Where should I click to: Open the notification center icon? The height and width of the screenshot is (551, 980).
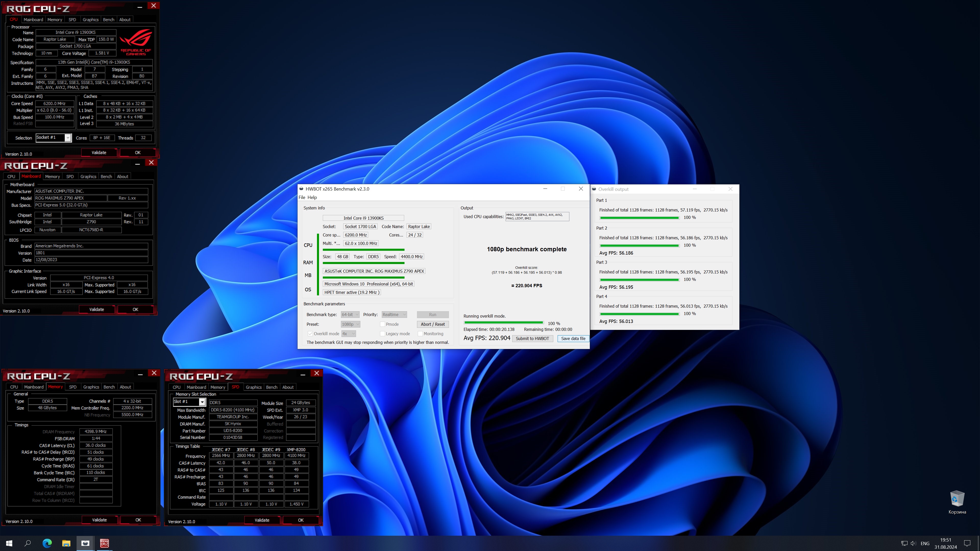[967, 543]
